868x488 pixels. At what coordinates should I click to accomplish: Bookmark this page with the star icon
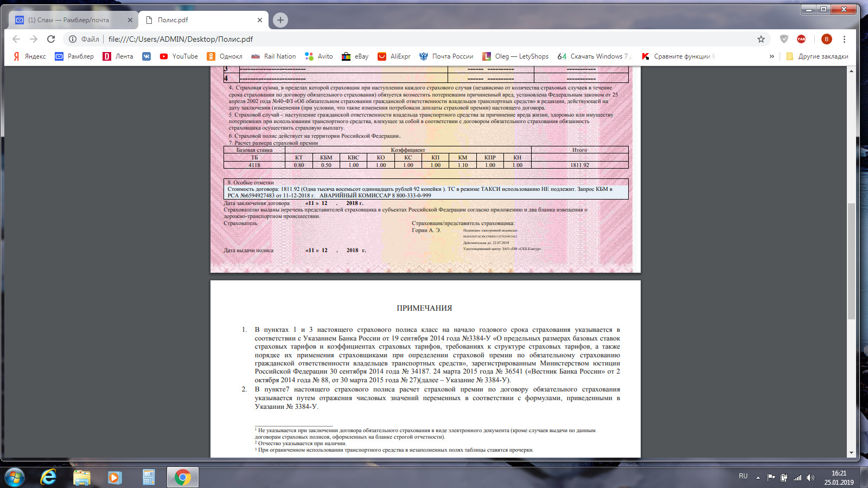pos(761,39)
